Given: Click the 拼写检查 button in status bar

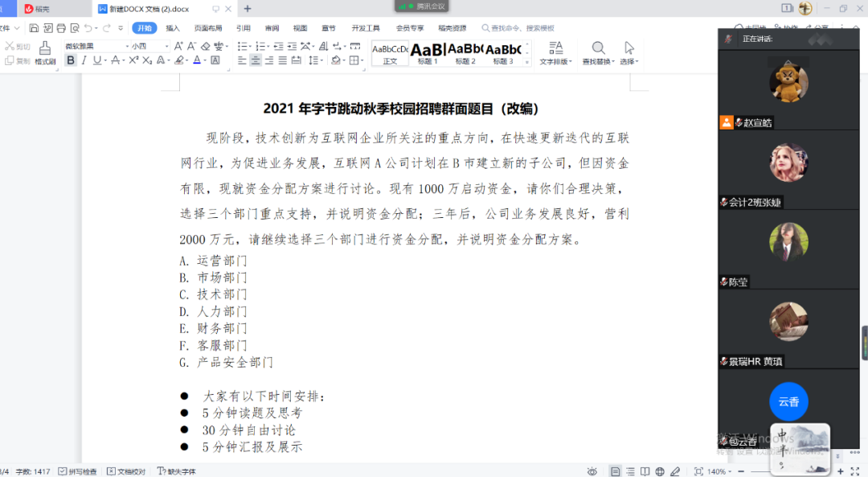Looking at the screenshot, I should tap(78, 471).
